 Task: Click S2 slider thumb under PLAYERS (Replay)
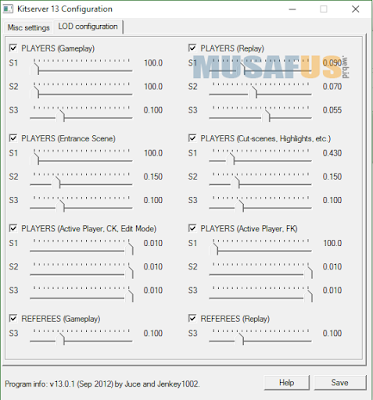pyautogui.click(x=253, y=92)
